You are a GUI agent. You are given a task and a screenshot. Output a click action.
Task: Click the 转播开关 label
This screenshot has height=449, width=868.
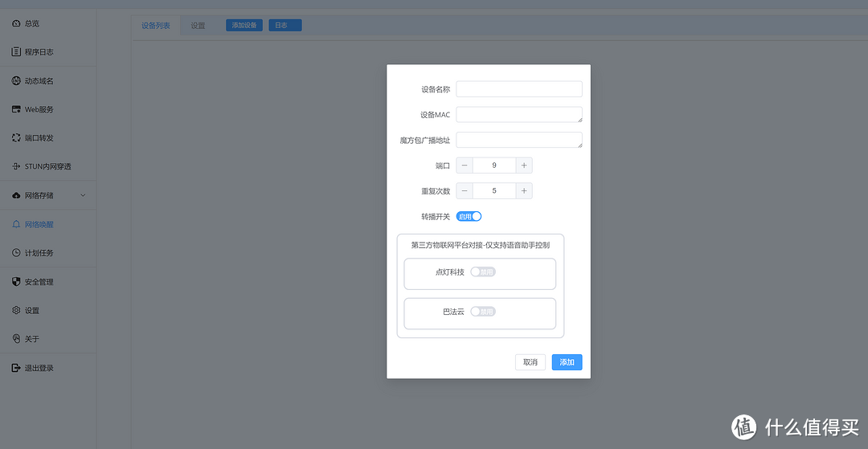[436, 217]
